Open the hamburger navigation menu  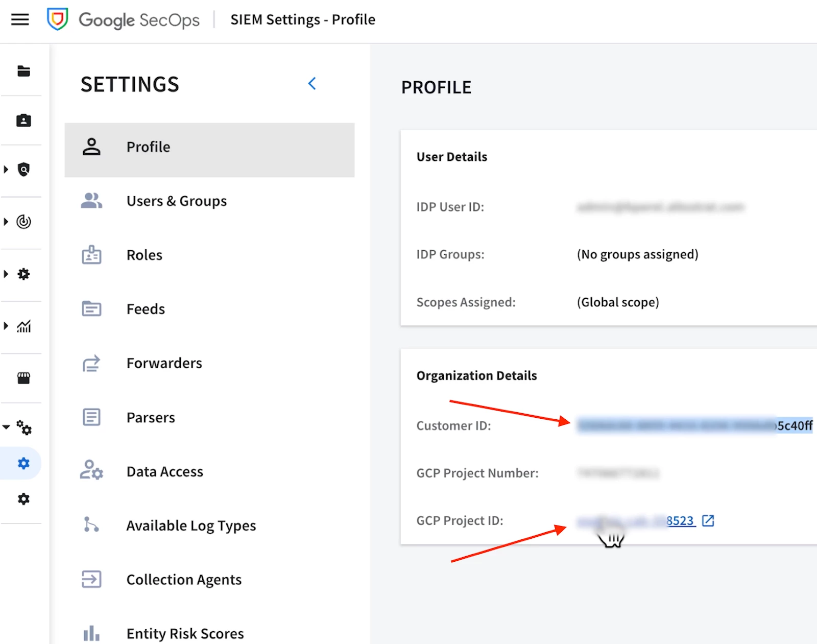[20, 19]
